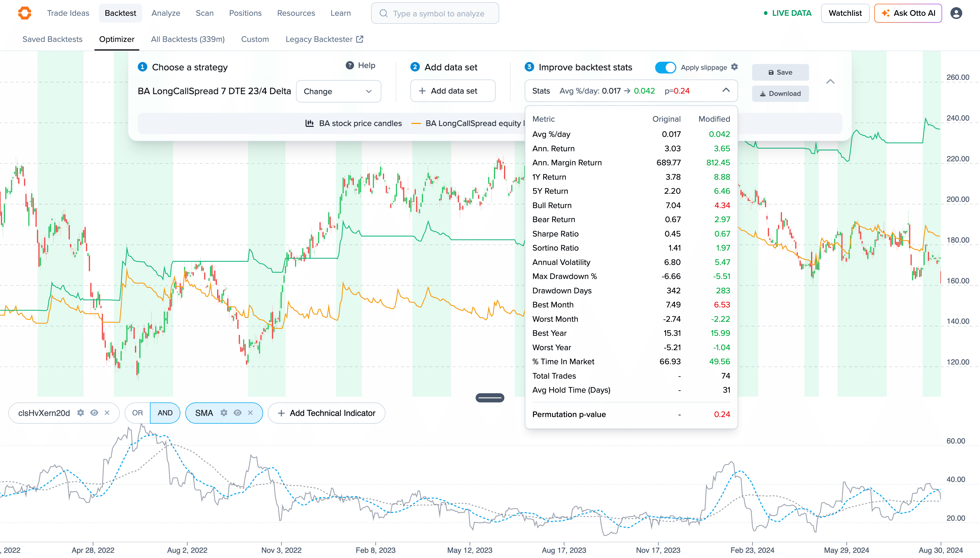Click the search magnifier icon
This screenshot has height=558, width=980.
pyautogui.click(x=383, y=13)
